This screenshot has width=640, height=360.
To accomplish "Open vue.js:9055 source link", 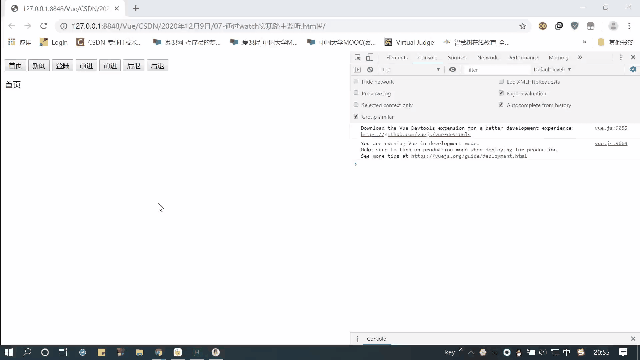I will (x=611, y=128).
